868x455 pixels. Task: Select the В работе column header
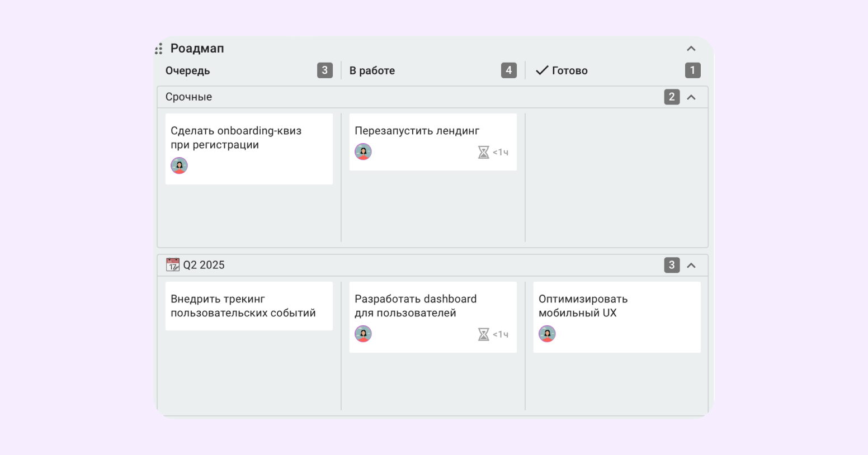click(x=372, y=70)
